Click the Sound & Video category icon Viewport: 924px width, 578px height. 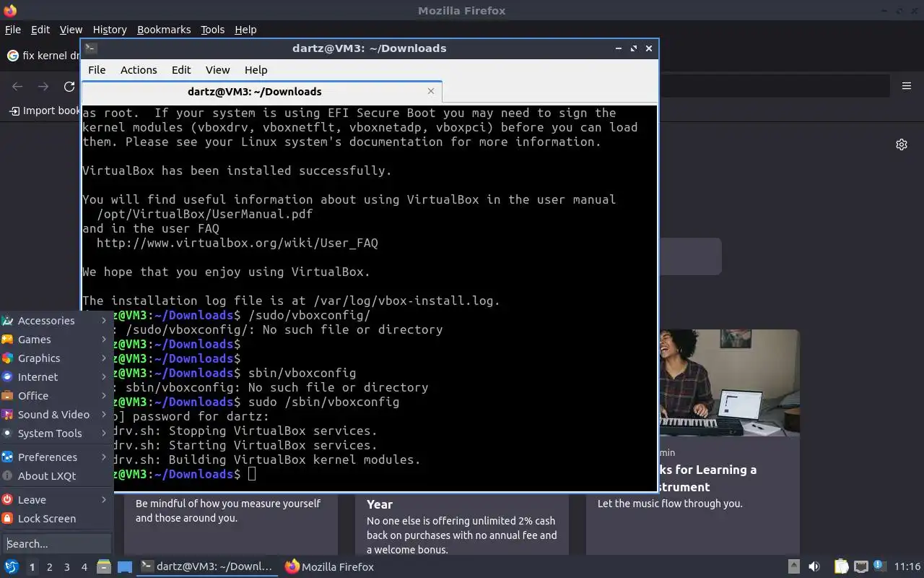pyautogui.click(x=8, y=415)
